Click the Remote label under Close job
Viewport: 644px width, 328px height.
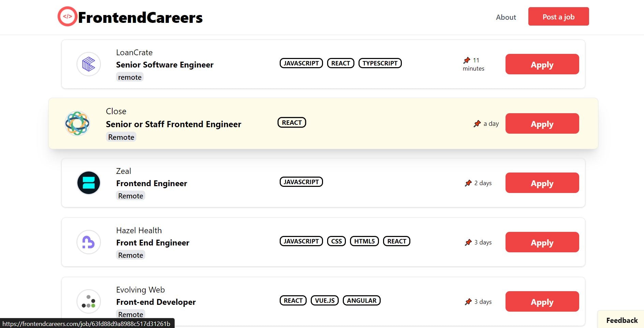pos(121,137)
